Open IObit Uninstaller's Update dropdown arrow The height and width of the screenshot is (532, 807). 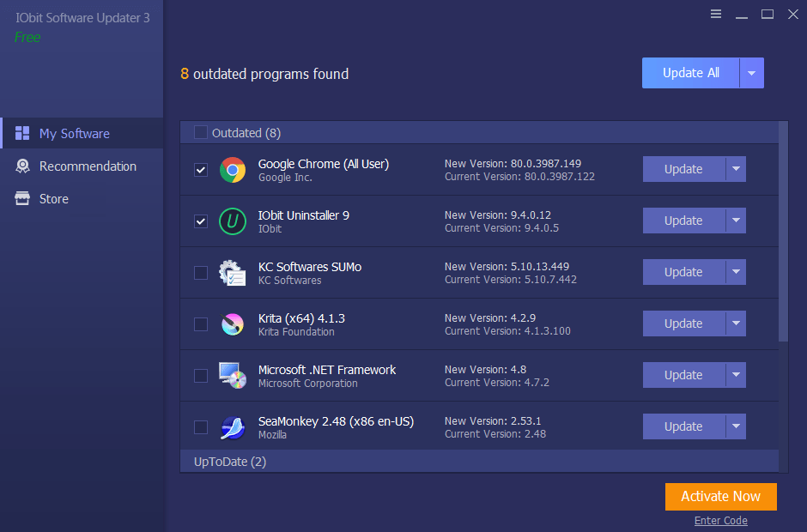click(x=736, y=221)
